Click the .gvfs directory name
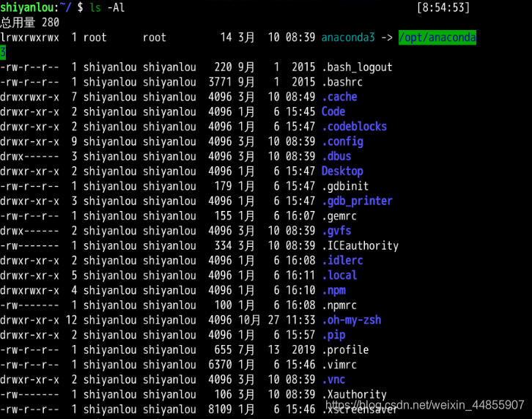 (336, 231)
